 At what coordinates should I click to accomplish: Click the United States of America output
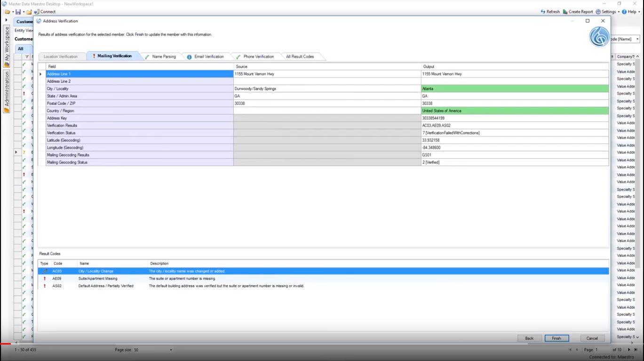click(515, 111)
